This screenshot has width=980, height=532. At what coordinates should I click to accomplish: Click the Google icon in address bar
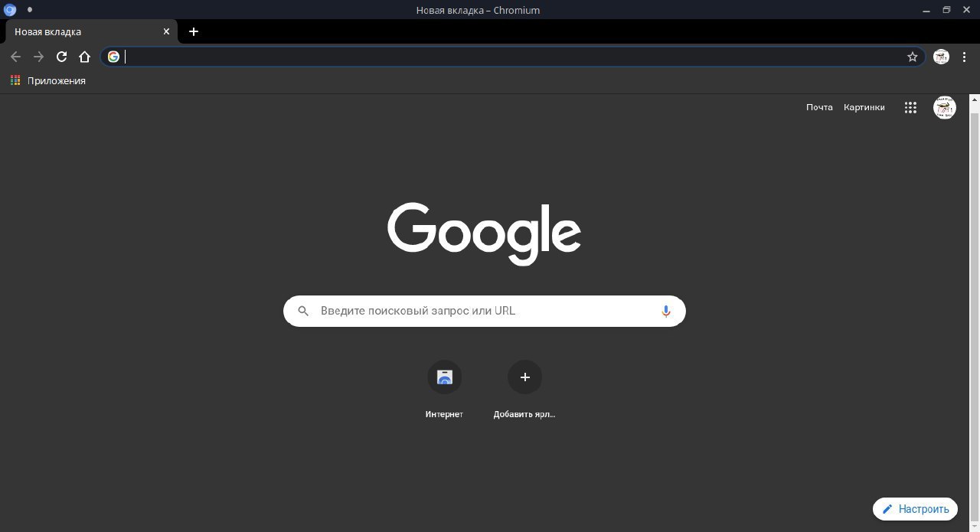(113, 57)
